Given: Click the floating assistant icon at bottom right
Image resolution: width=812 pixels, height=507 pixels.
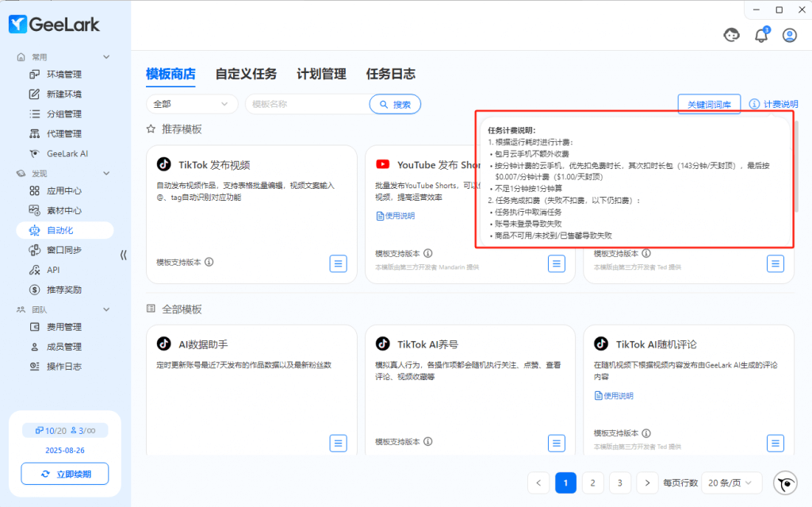Looking at the screenshot, I should click(785, 482).
